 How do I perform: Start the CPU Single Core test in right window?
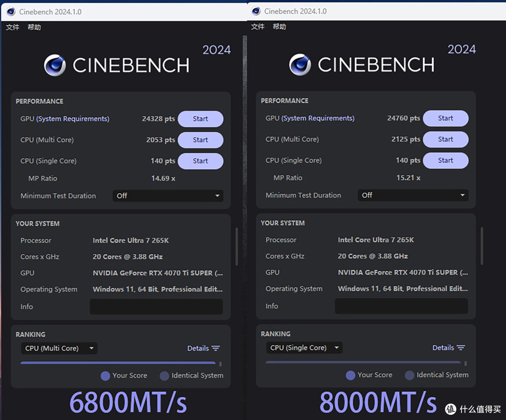click(446, 160)
